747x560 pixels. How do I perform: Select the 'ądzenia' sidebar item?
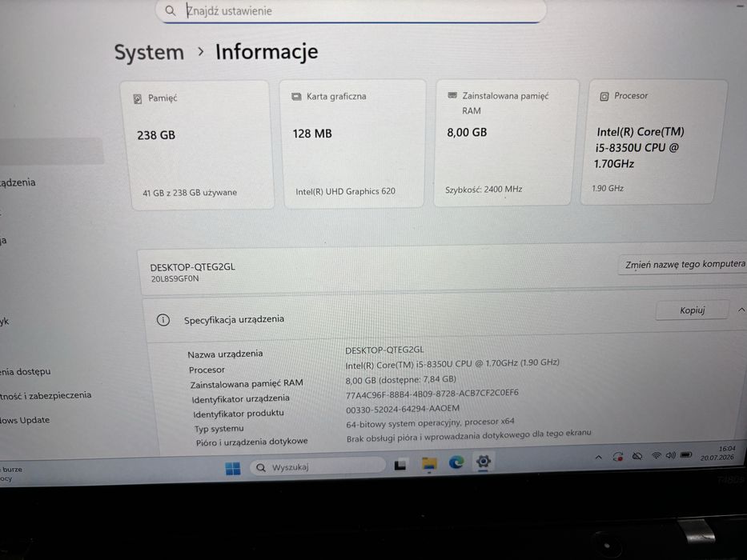tap(18, 182)
